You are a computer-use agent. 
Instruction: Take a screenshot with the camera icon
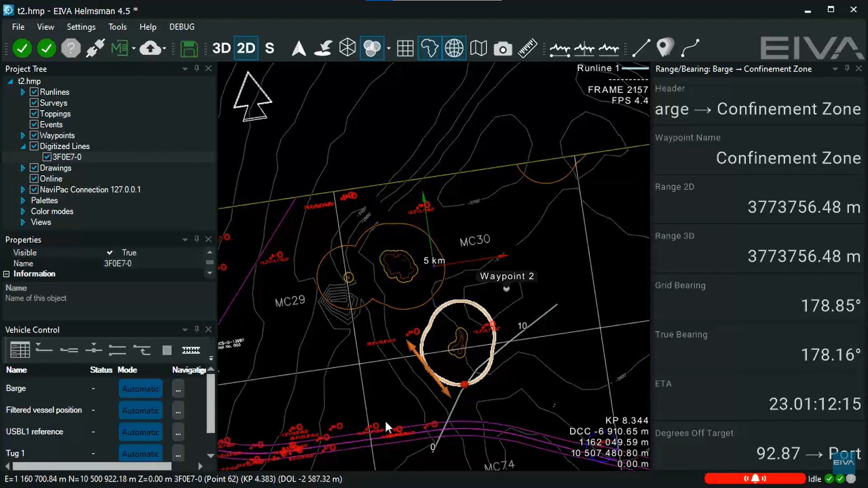(x=503, y=48)
